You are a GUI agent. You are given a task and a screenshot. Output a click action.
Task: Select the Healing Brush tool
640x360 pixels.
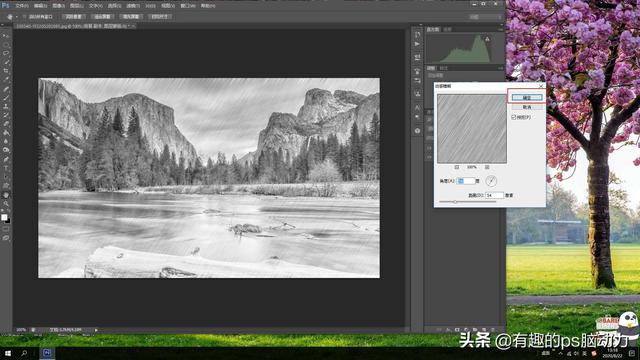tap(6, 89)
